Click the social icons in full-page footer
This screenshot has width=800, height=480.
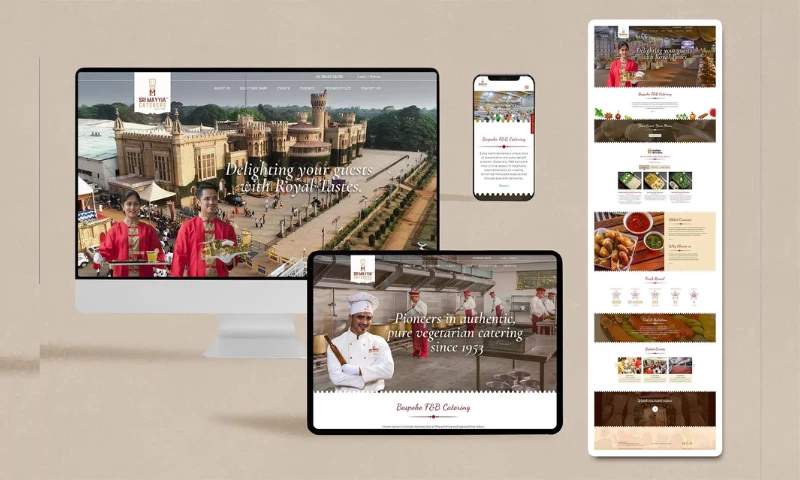pyautogui.click(x=687, y=443)
